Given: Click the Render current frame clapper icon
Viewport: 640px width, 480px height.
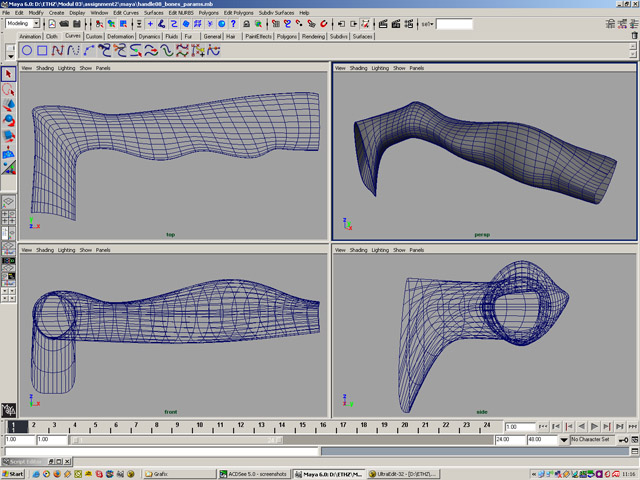Looking at the screenshot, I should pyautogui.click(x=383, y=24).
